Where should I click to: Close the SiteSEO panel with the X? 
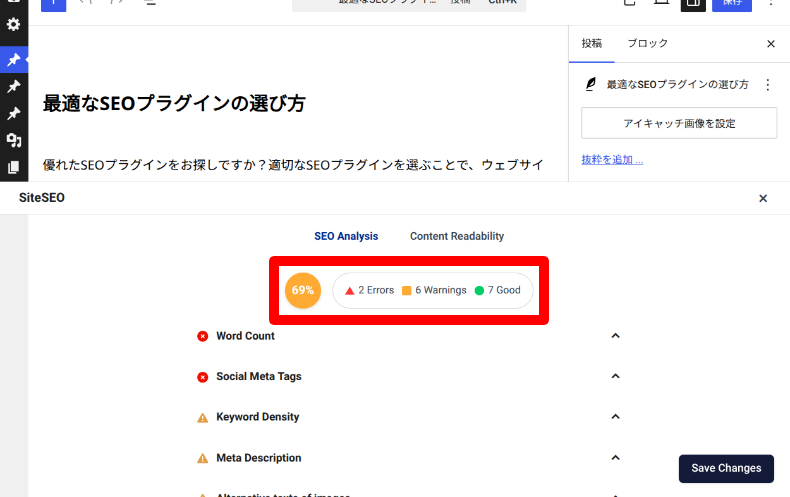coord(763,198)
